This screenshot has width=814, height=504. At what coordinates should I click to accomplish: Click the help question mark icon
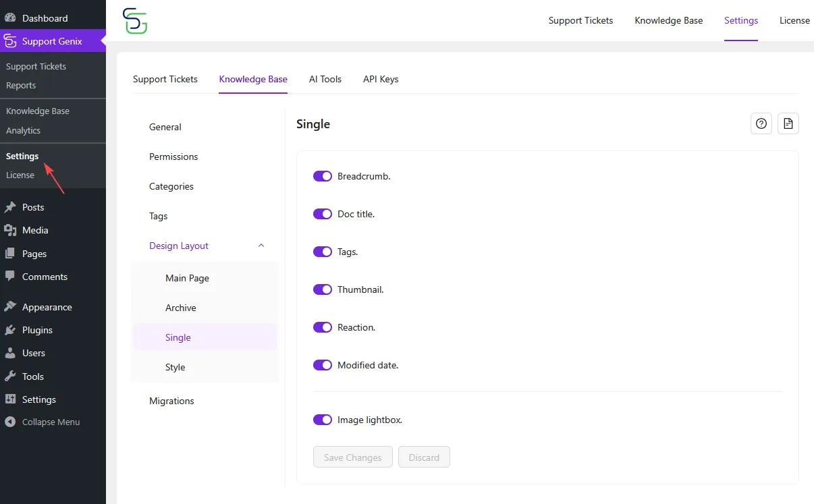coord(761,123)
